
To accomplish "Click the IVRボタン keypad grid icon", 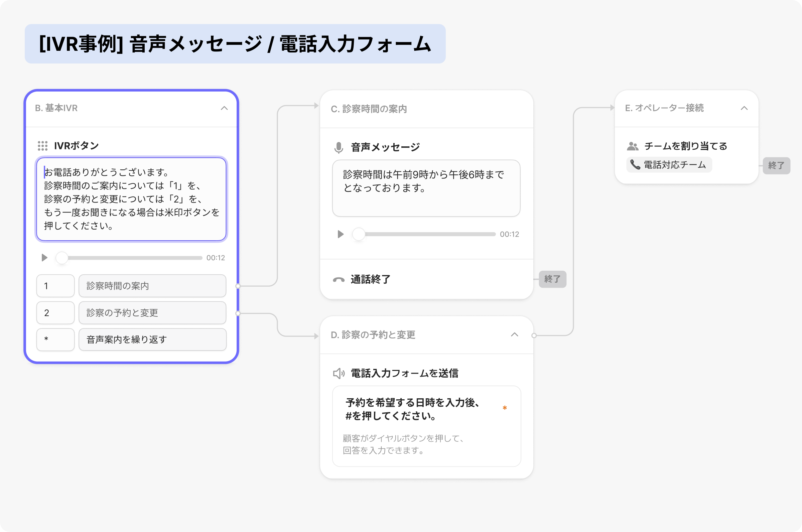I will click(42, 146).
